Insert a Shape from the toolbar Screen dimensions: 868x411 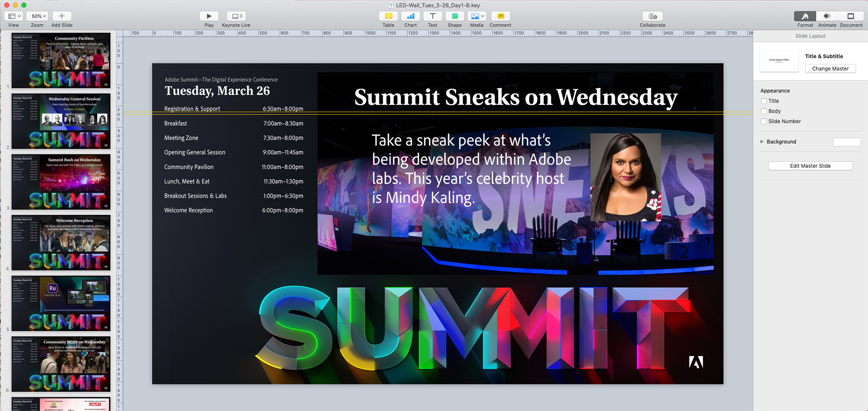[x=455, y=16]
